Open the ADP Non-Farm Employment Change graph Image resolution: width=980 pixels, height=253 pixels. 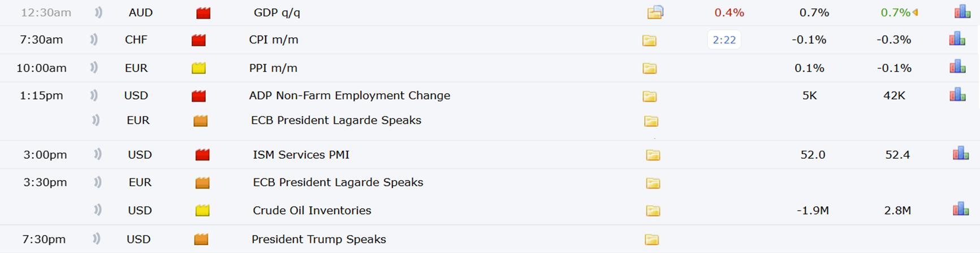(x=957, y=94)
